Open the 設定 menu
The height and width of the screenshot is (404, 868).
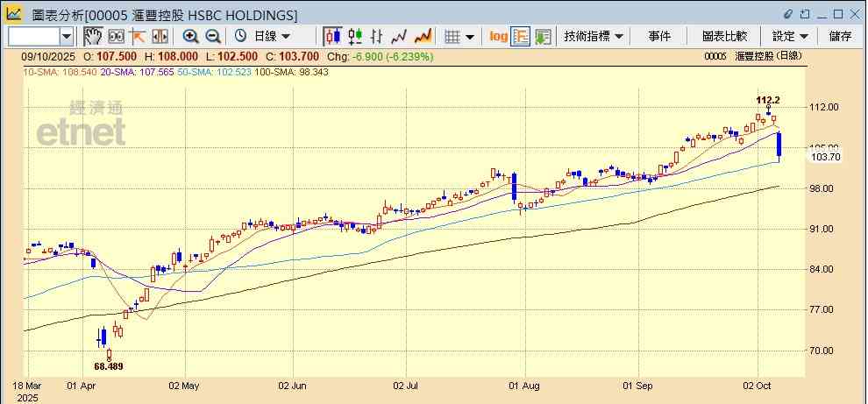[789, 36]
